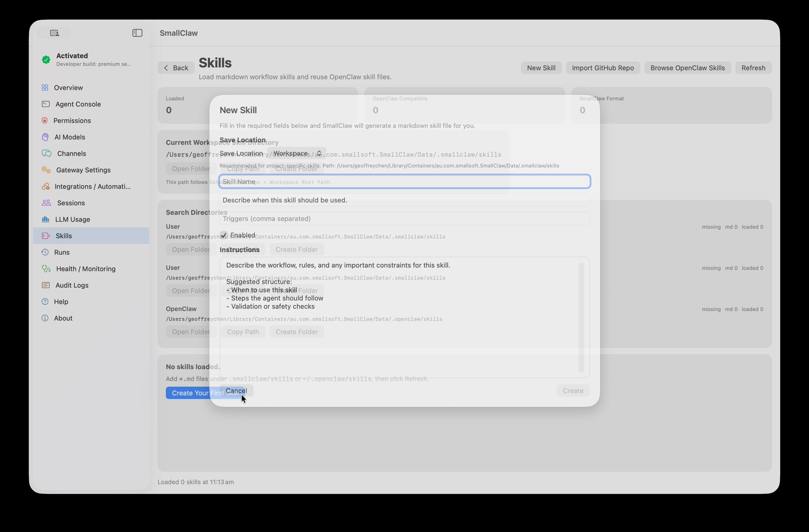Click the Runs clock icon
Image resolution: width=809 pixels, height=532 pixels.
point(45,252)
